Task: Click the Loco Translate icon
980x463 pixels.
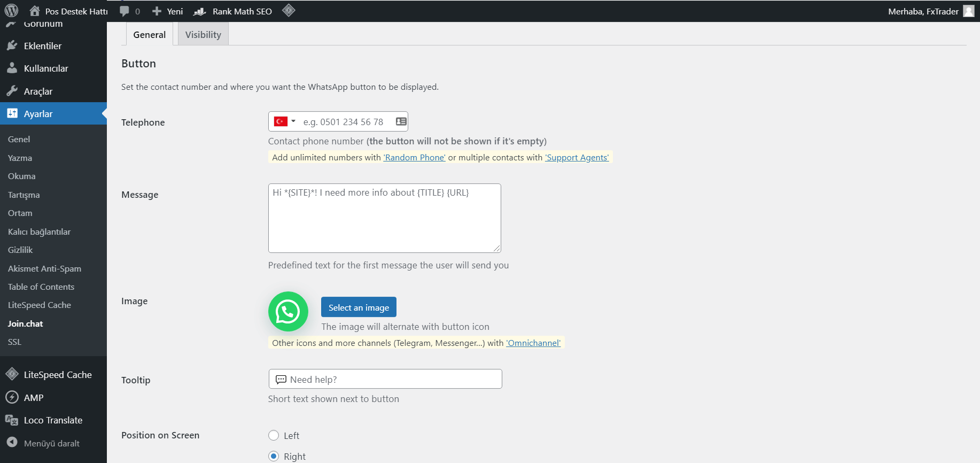Action: pos(12,420)
